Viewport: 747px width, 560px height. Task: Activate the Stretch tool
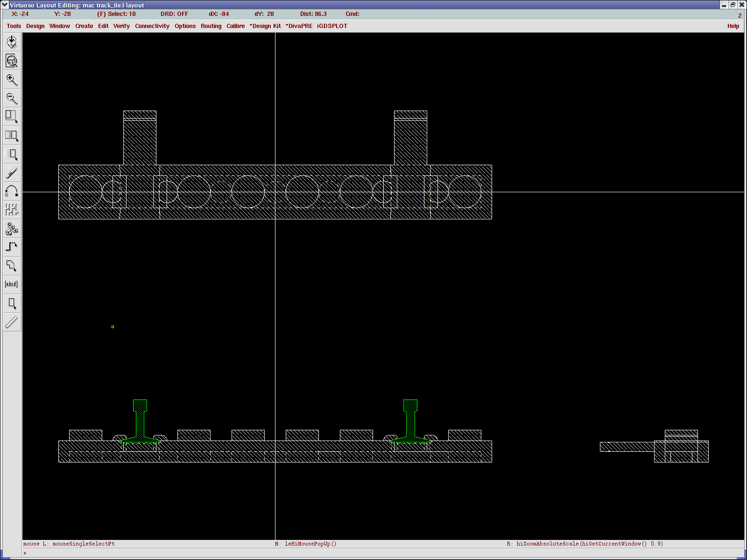(12, 117)
